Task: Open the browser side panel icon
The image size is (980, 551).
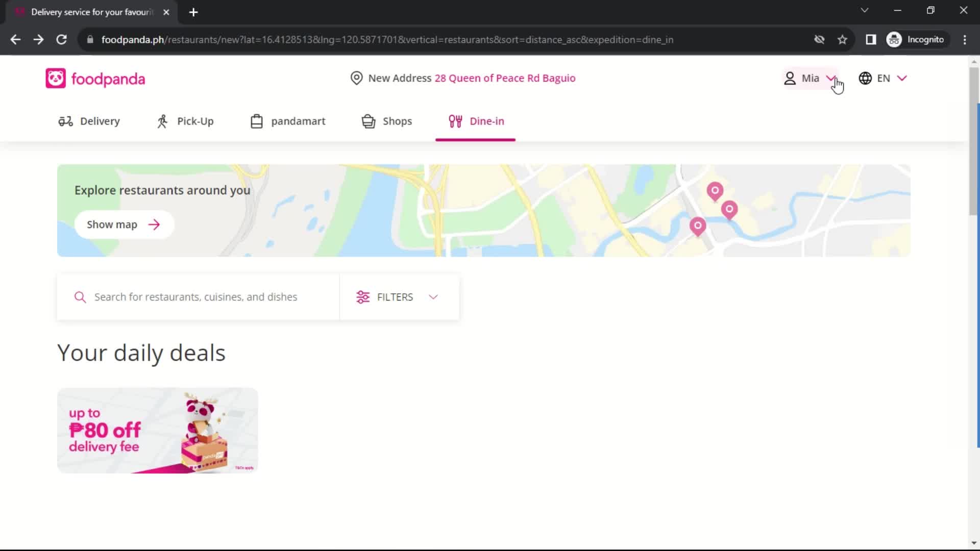Action: coord(871,39)
